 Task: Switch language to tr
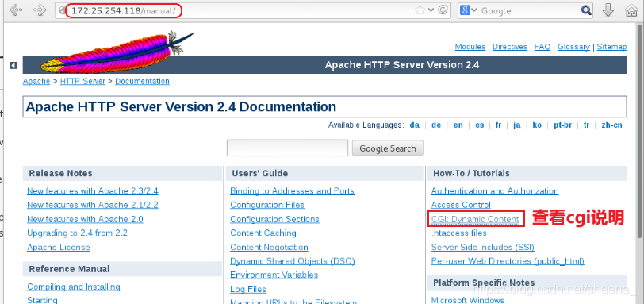[x=586, y=125]
